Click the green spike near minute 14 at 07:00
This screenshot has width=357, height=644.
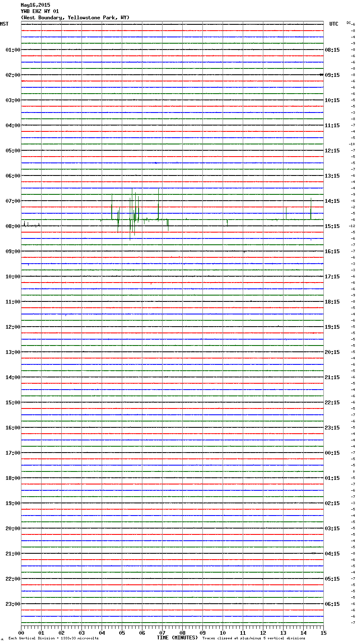(311, 209)
